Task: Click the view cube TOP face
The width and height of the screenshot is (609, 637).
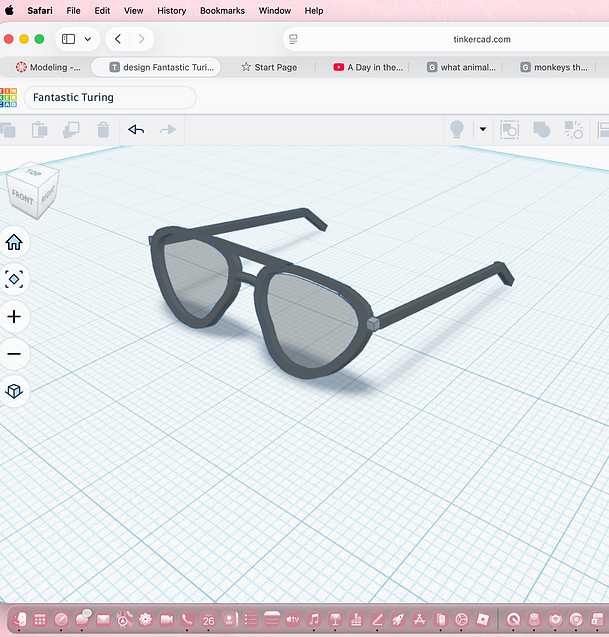Action: coord(33,173)
